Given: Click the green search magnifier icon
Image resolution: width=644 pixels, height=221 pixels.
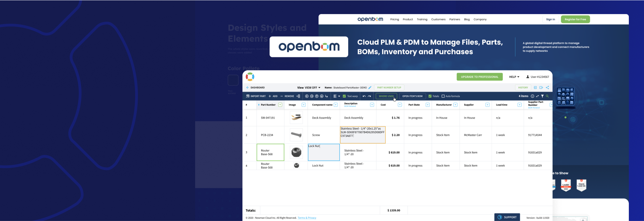Looking at the screenshot, I should pos(547,96).
